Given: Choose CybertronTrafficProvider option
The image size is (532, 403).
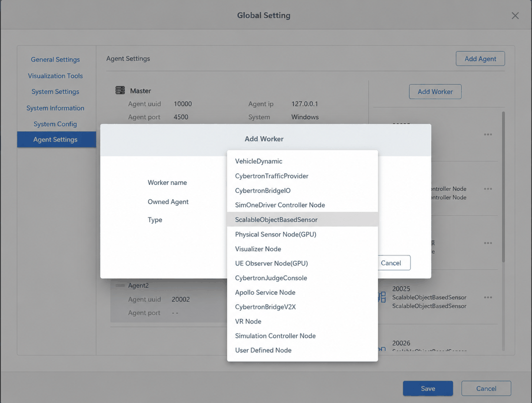Looking at the screenshot, I should tap(302, 176).
